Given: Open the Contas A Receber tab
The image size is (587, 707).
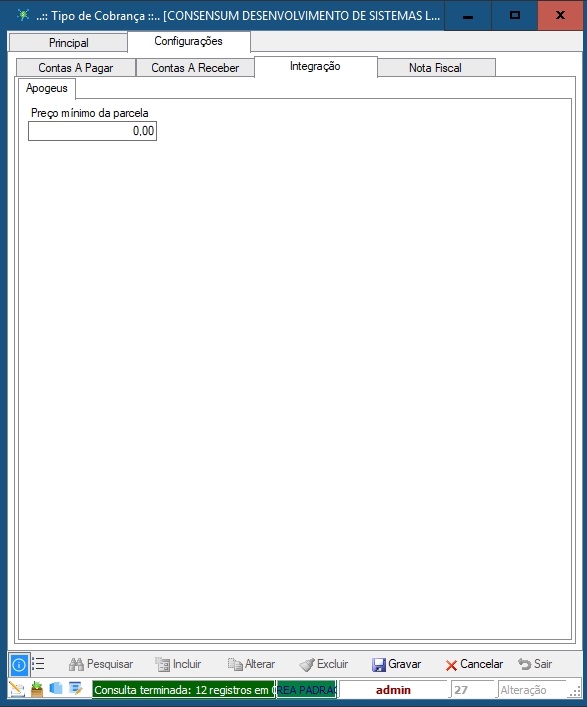Looking at the screenshot, I should pyautogui.click(x=195, y=68).
